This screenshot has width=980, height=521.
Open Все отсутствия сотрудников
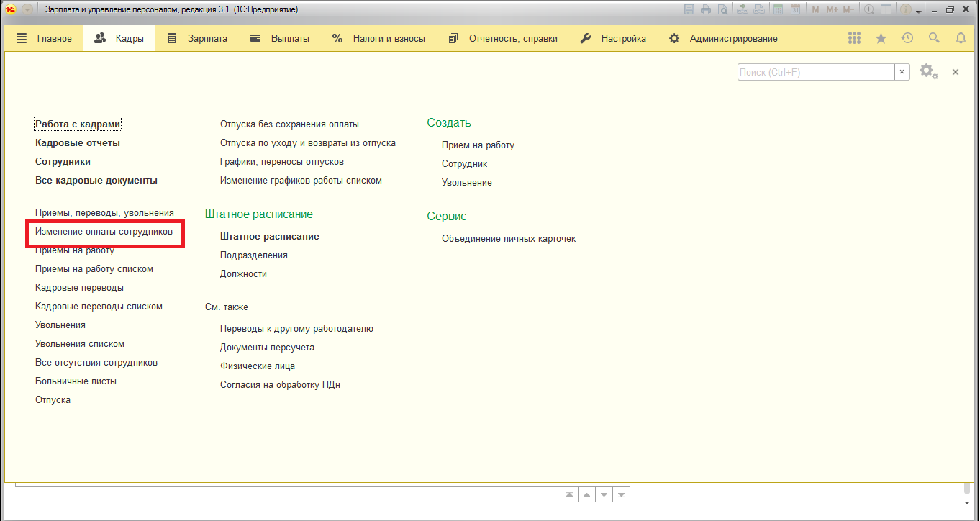(x=96, y=362)
